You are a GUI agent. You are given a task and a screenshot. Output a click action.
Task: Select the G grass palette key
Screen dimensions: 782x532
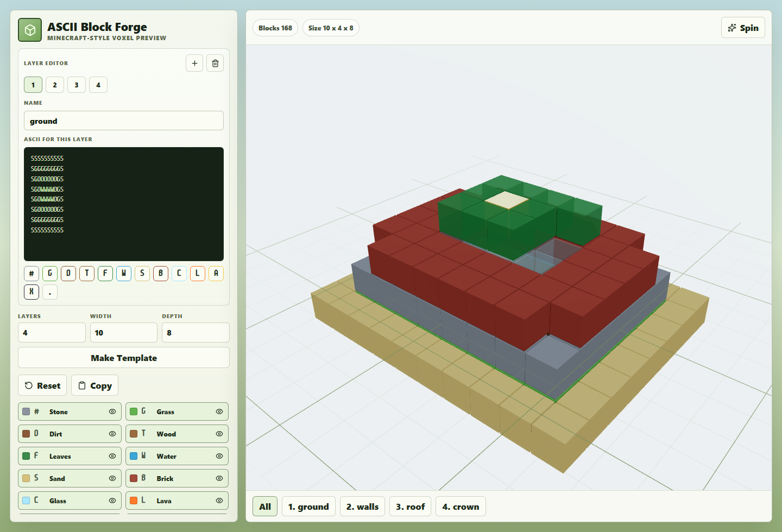point(50,274)
